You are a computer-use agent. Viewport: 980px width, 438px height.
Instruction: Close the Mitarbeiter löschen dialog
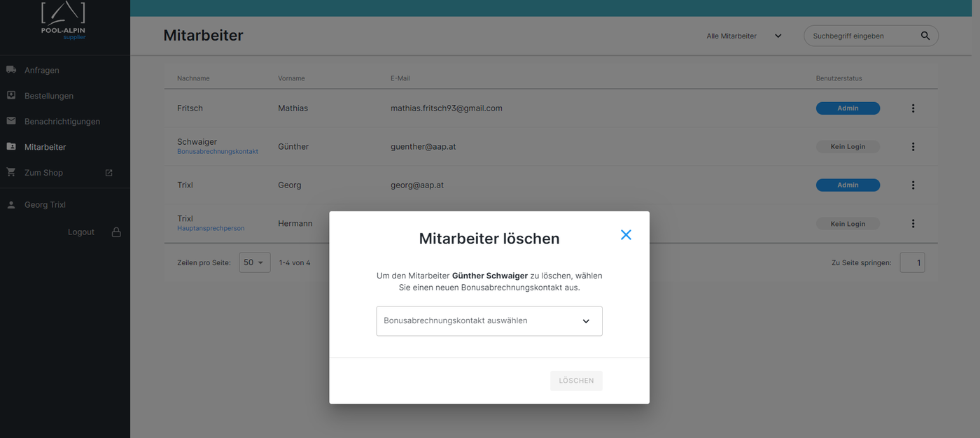(626, 235)
